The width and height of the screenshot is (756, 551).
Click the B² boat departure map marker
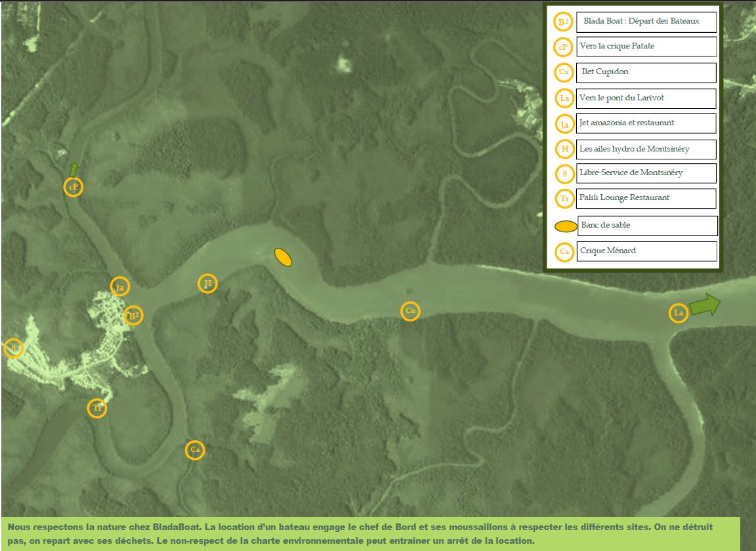point(133,316)
